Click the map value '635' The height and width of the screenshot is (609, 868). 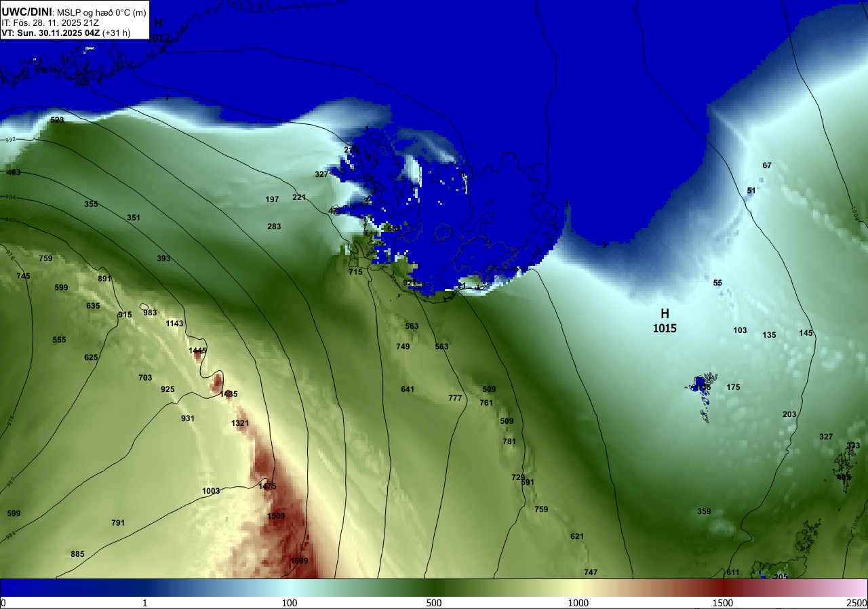point(93,306)
